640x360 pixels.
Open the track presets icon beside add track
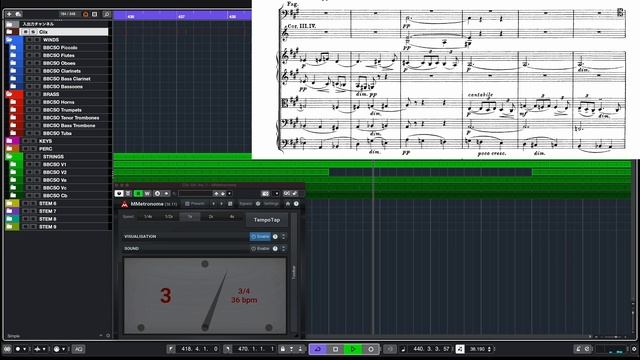coord(18,14)
